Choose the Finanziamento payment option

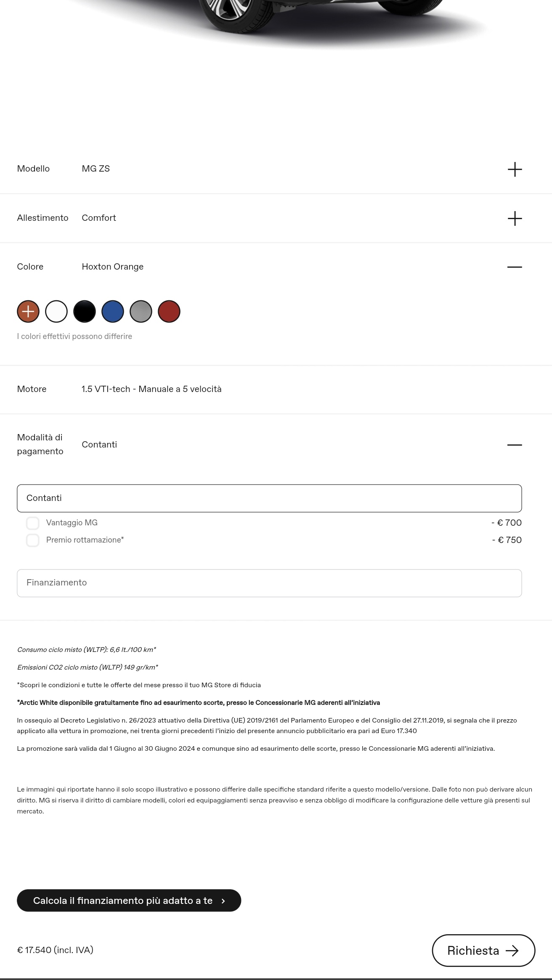point(269,583)
